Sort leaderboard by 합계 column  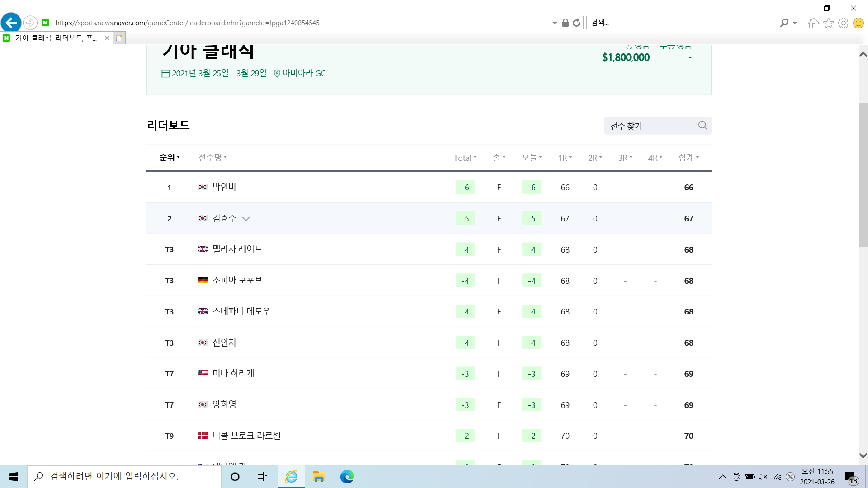[x=689, y=157]
